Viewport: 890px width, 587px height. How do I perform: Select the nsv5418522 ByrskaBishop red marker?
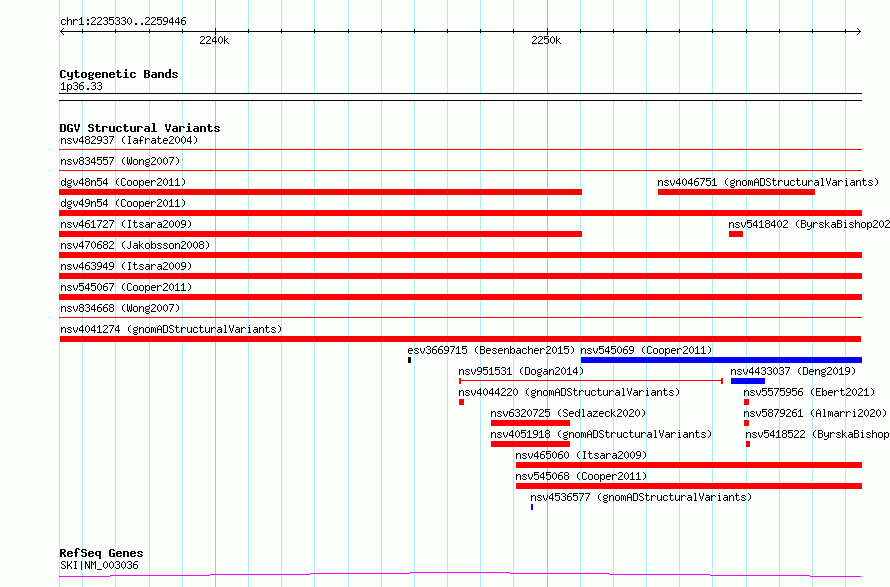tap(748, 444)
